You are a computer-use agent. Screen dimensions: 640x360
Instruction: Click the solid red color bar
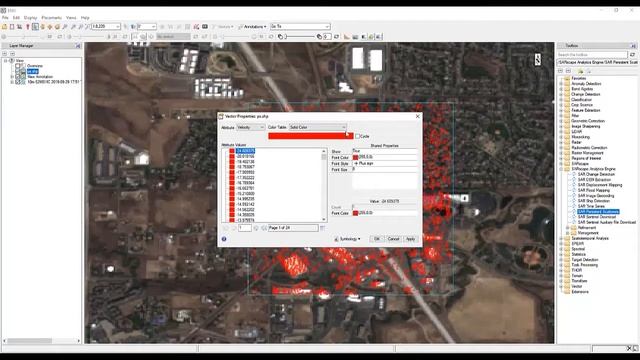(311, 136)
